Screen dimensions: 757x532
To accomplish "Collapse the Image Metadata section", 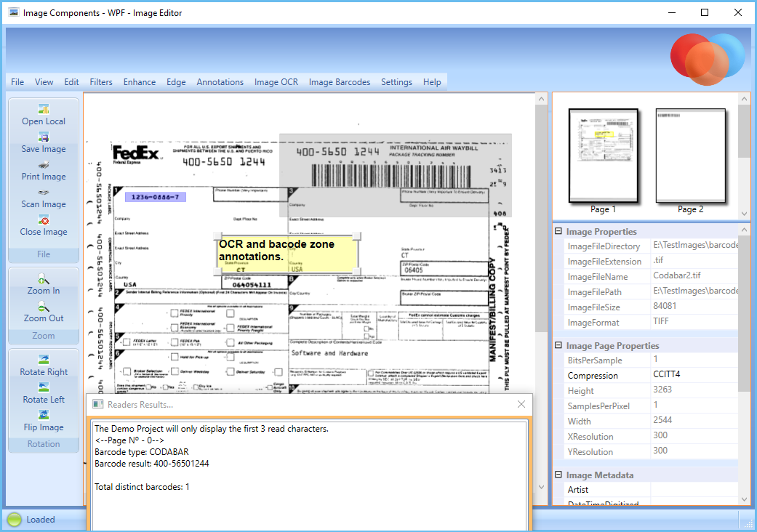I will pos(558,475).
